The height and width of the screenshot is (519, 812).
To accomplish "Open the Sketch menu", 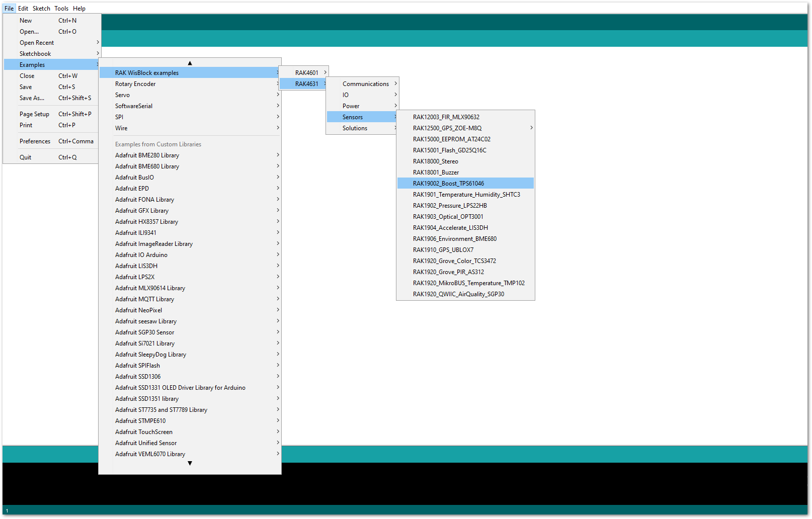I will (x=41, y=9).
